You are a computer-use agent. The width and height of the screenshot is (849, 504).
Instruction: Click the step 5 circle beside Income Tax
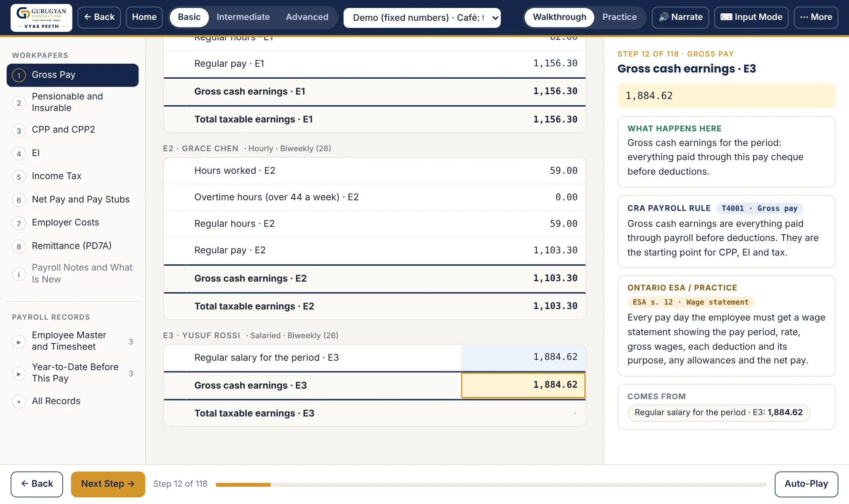(19, 177)
